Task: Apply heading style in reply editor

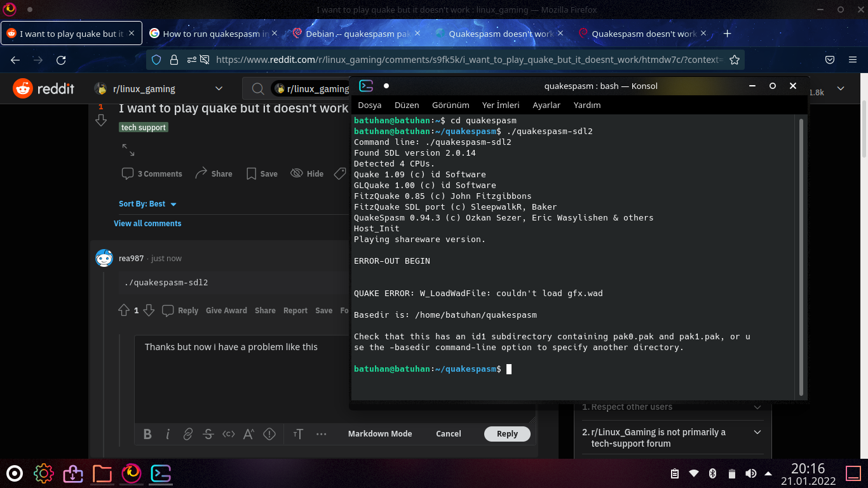Action: point(299,434)
